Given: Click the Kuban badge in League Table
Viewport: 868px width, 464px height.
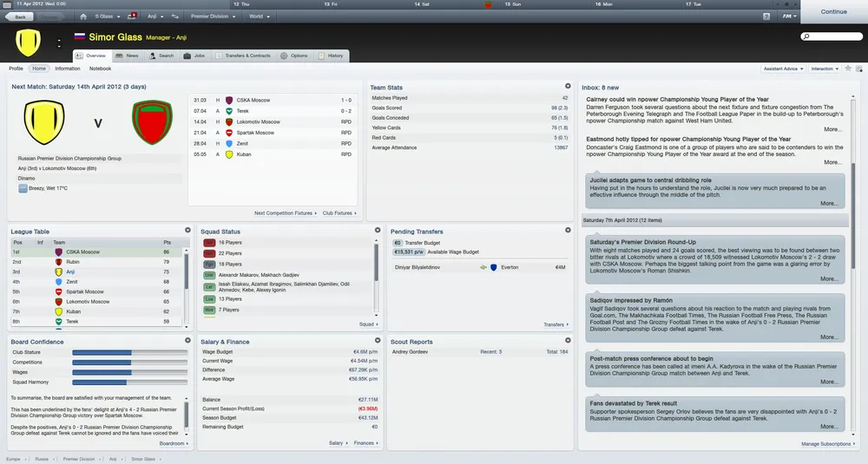Looking at the screenshot, I should pos(58,312).
